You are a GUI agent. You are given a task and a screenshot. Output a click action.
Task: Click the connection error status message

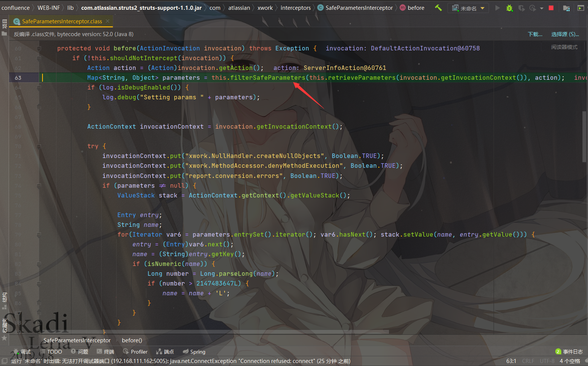pyautogui.click(x=181, y=361)
